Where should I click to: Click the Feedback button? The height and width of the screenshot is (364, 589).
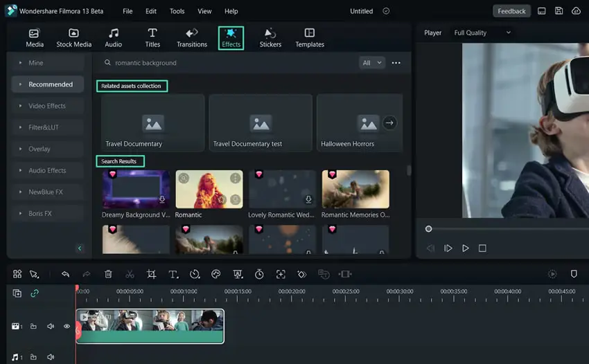click(x=511, y=11)
